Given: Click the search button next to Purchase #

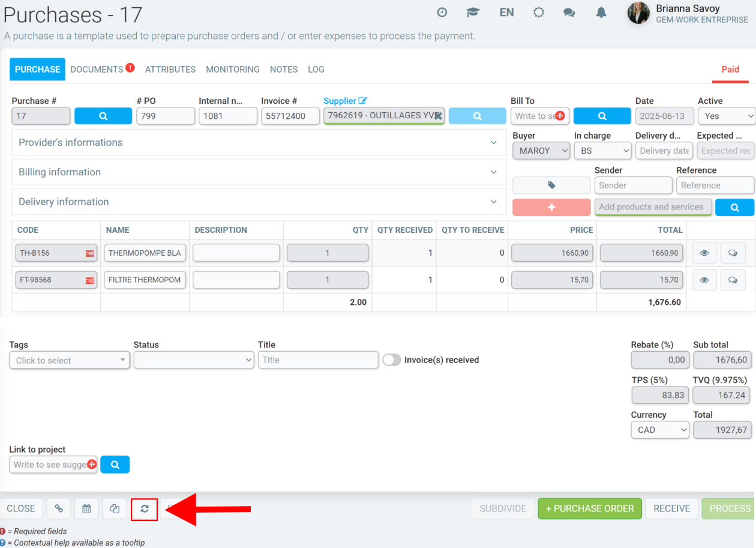Looking at the screenshot, I should (103, 116).
